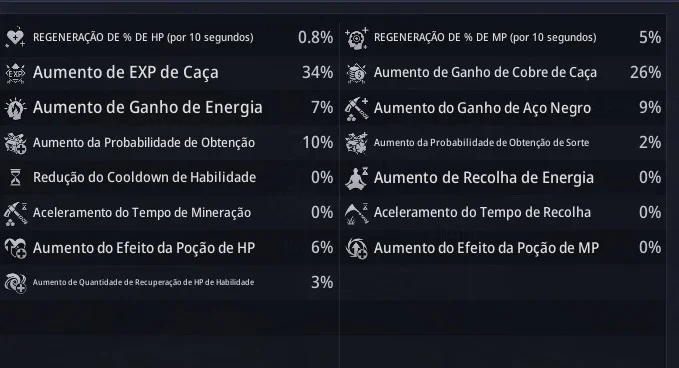The width and height of the screenshot is (679, 368).
Task: Select the HP potion effect icon
Action: click(15, 248)
